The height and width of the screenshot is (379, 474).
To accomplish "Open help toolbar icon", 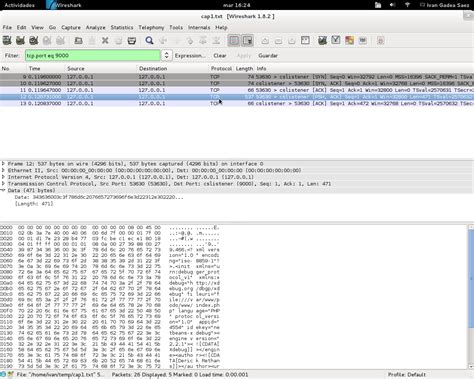I will coord(381,41).
